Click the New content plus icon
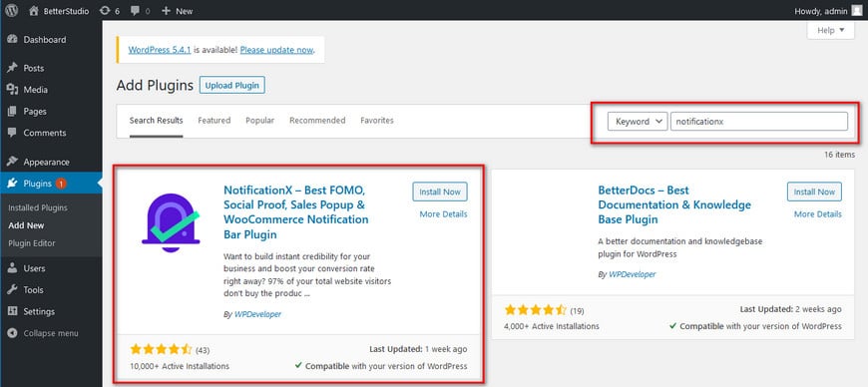This screenshot has height=387, width=868. tap(166, 11)
